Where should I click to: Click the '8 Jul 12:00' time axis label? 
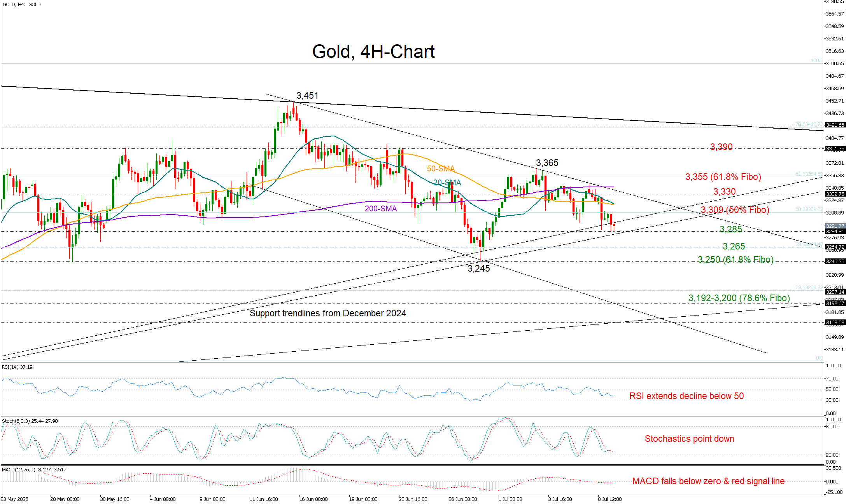(x=610, y=499)
